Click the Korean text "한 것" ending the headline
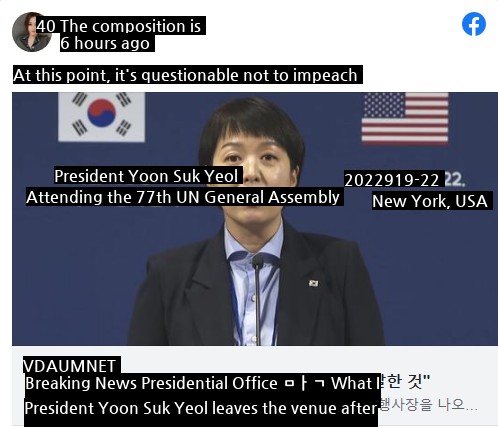498x427 pixels. [x=406, y=382]
